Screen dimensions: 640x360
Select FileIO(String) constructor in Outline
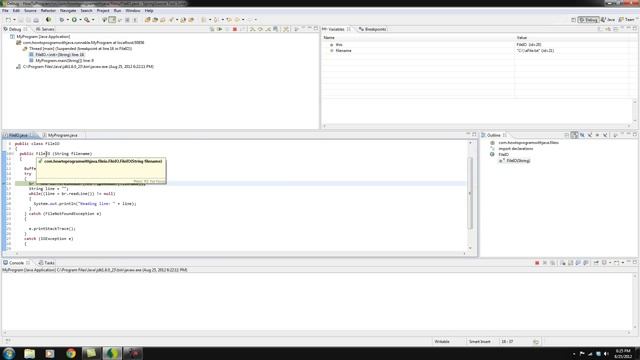click(x=518, y=161)
